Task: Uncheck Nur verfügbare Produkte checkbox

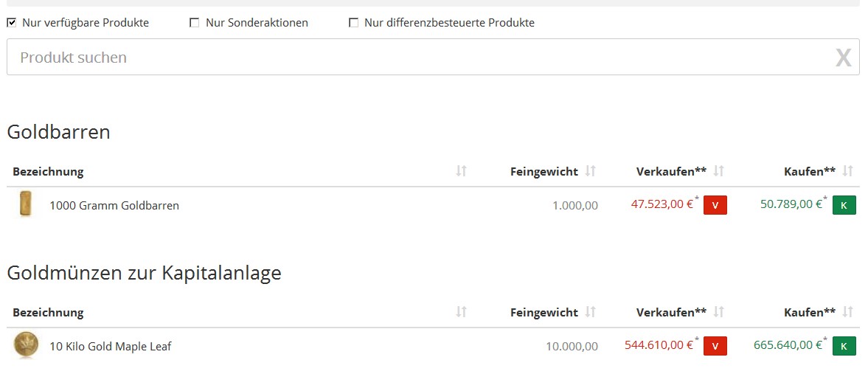Action: pyautogui.click(x=12, y=23)
